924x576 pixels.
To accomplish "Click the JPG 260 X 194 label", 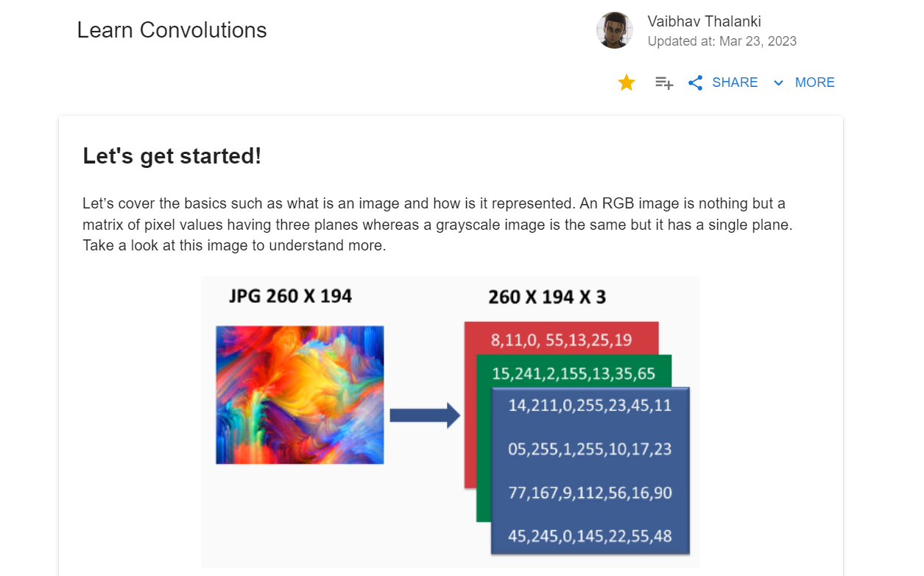I will point(290,296).
